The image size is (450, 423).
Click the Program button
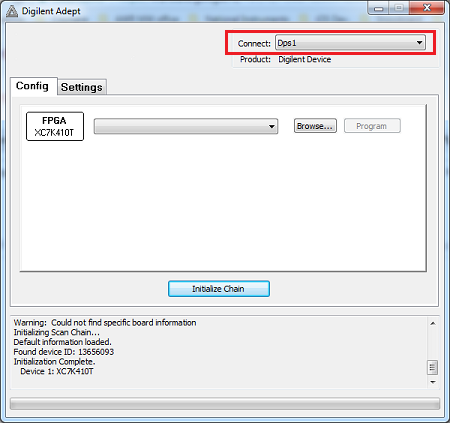[x=372, y=126]
